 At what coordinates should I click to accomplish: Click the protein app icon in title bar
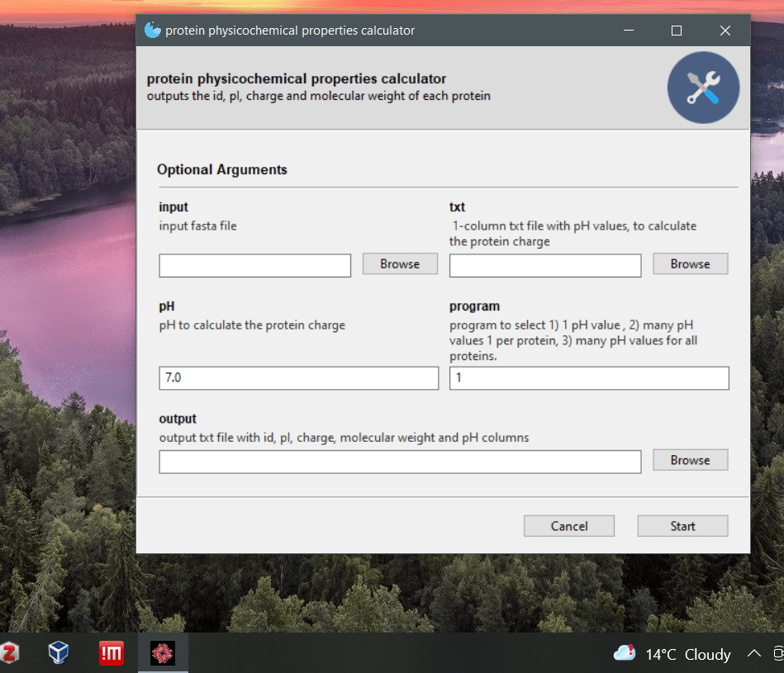(x=153, y=30)
